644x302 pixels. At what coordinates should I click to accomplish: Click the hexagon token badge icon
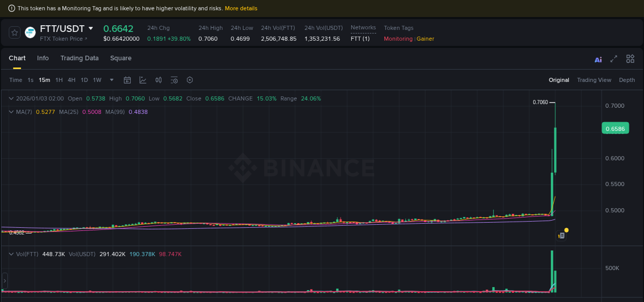(190, 80)
